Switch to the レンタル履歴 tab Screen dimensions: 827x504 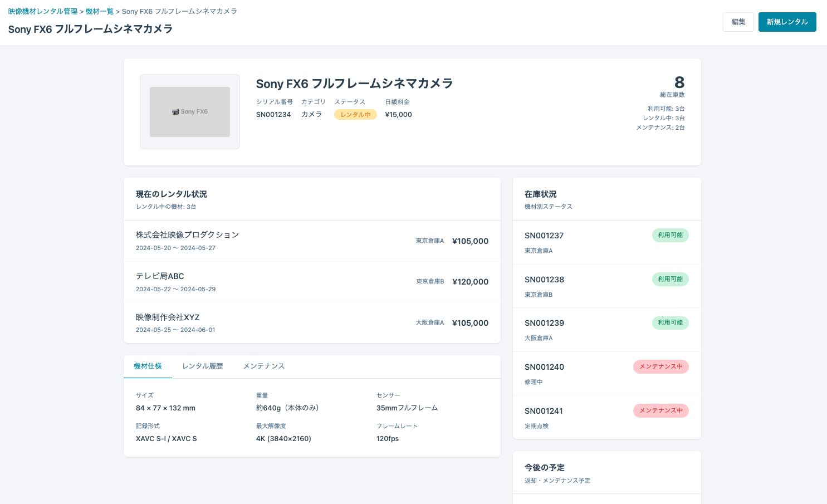tap(203, 366)
